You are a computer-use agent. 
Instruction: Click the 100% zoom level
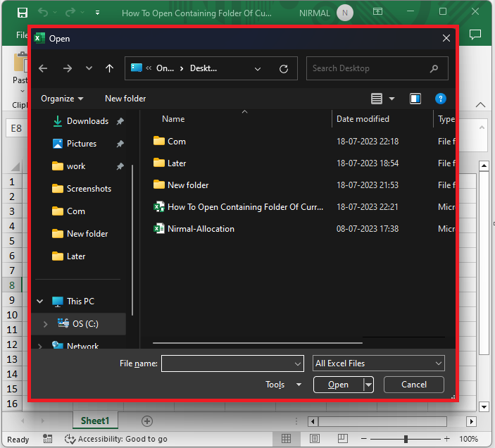[x=468, y=439]
